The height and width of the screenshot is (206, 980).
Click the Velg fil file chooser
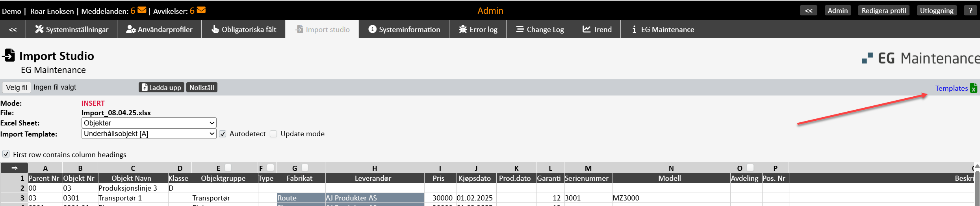17,87
